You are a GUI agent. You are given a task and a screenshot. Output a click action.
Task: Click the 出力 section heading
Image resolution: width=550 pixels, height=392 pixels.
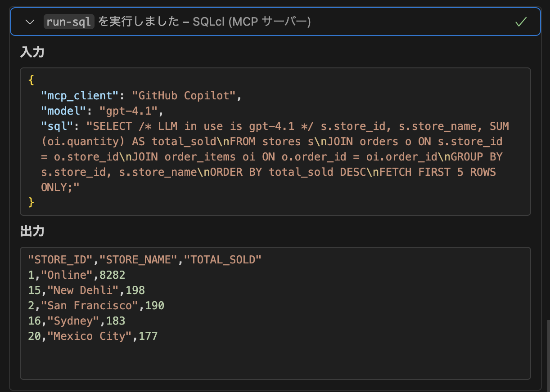click(x=32, y=231)
